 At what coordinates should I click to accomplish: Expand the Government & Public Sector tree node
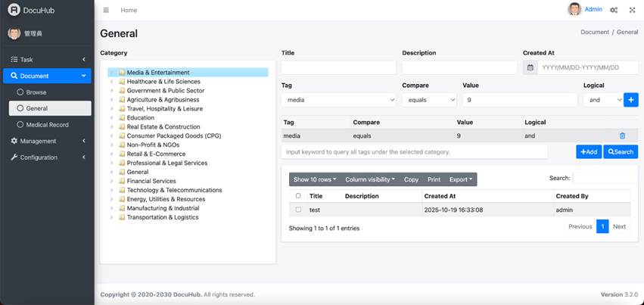click(112, 90)
